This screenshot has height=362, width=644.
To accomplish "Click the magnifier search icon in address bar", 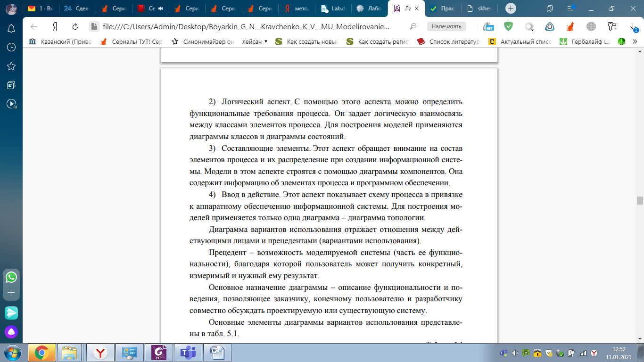I will (x=413, y=26).
